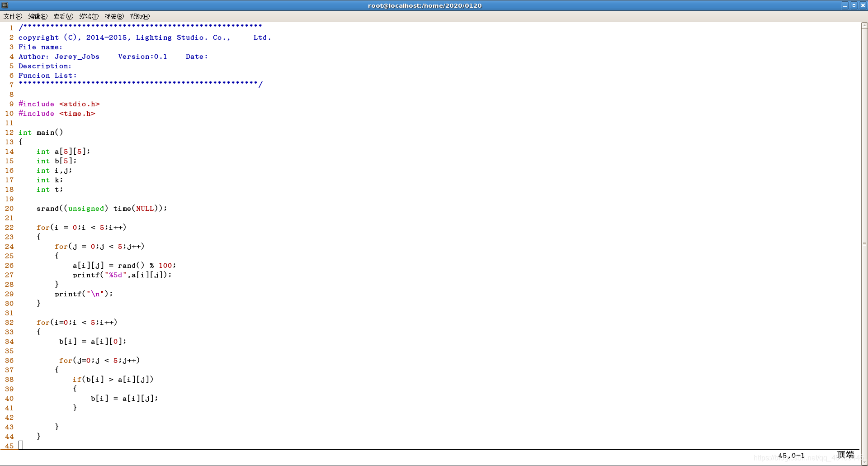
Task: Click the 'Funcion List:' comment line
Action: (47, 76)
